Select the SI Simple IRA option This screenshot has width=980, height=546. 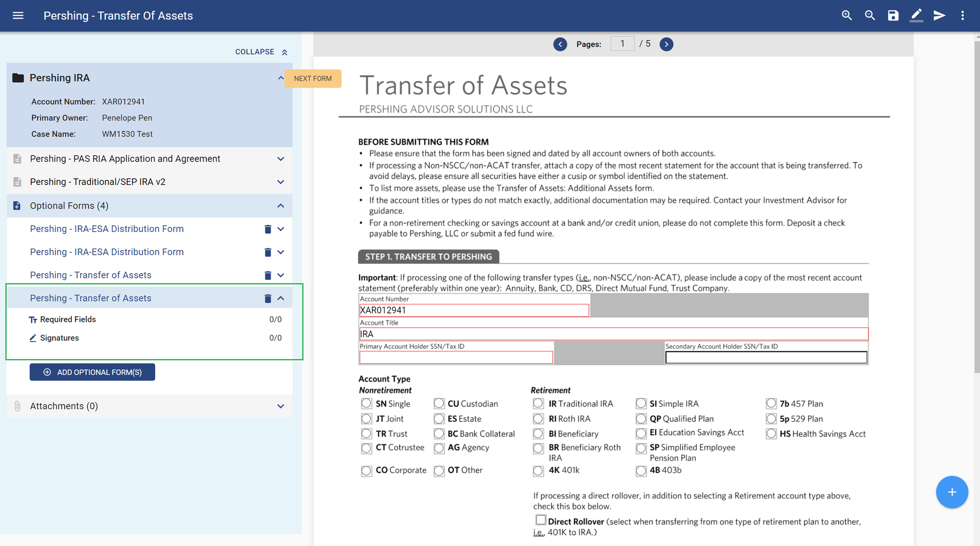pos(641,403)
